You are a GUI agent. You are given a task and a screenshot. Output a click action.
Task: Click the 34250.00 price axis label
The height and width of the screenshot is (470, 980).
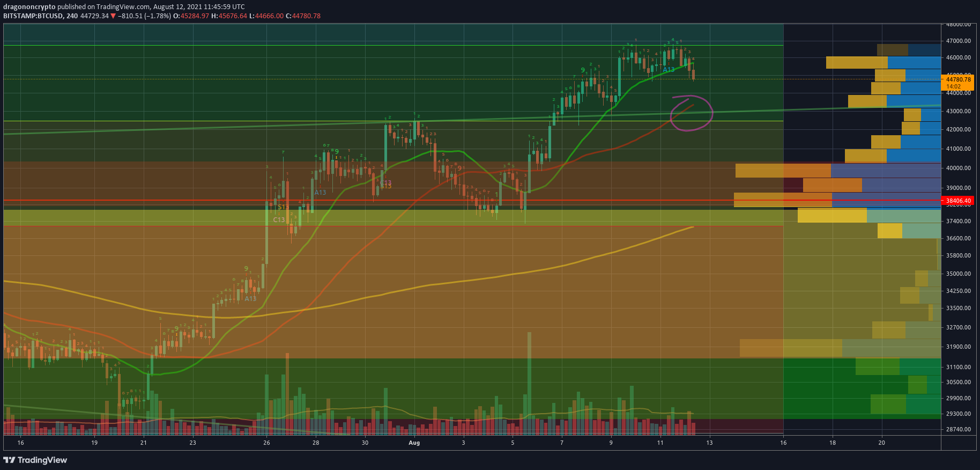coord(958,291)
